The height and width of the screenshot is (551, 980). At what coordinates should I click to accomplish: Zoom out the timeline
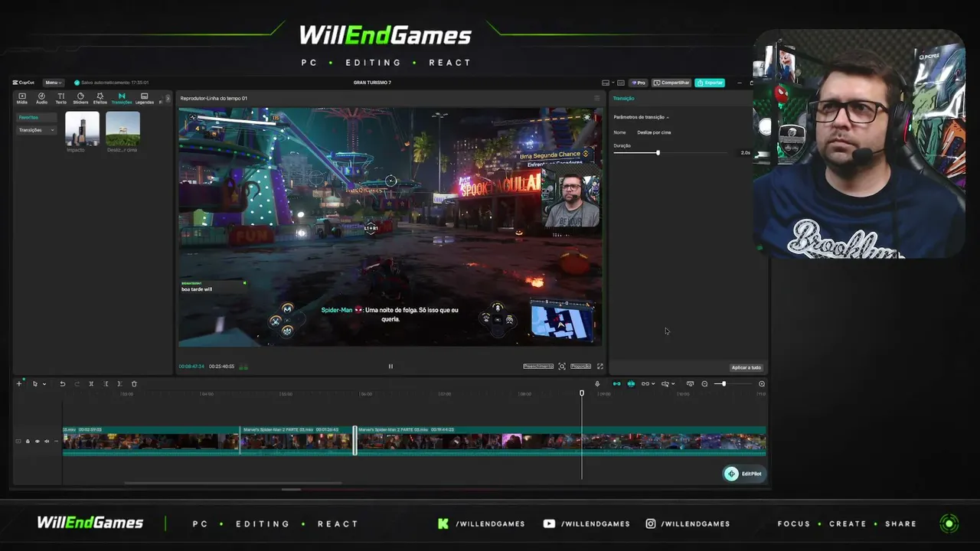[x=704, y=384]
